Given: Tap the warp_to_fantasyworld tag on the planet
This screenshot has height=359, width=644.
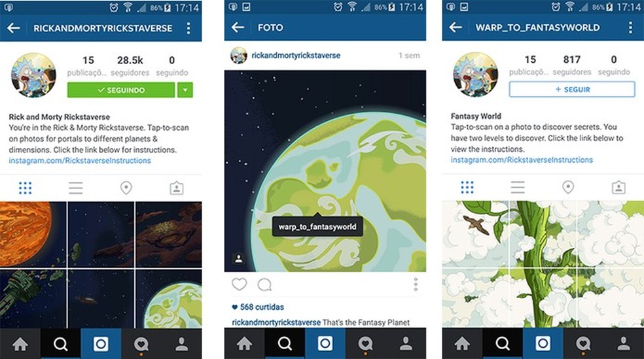Looking at the screenshot, I should (x=317, y=226).
